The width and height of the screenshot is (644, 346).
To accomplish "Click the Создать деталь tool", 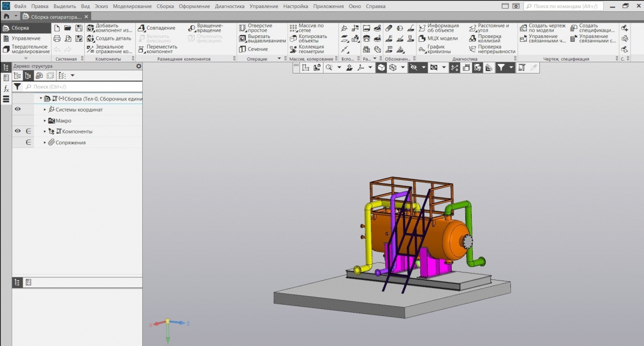I will (x=109, y=39).
